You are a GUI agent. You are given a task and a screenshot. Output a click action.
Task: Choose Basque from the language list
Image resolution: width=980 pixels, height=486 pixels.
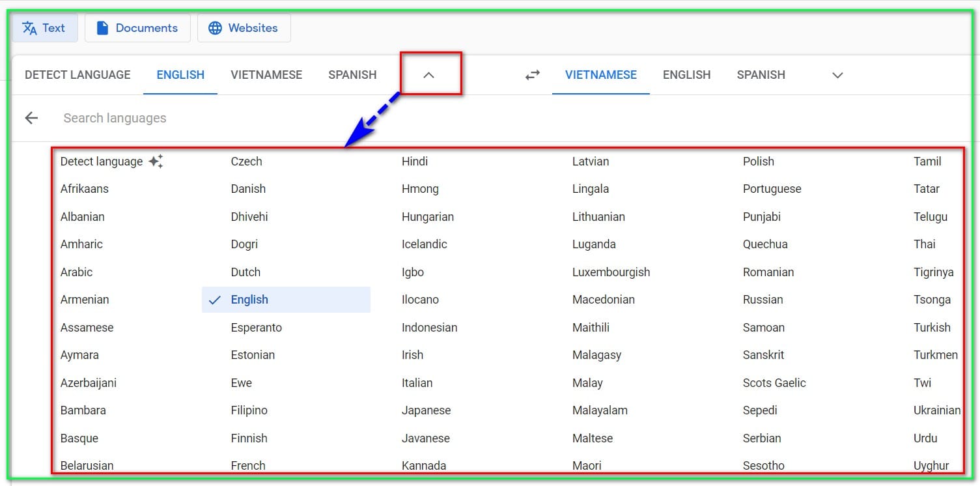click(79, 438)
